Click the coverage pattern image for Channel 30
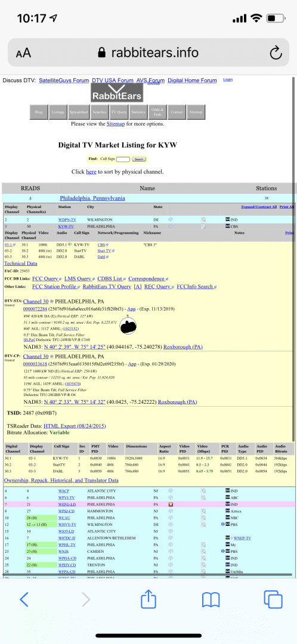 (x=128, y=326)
